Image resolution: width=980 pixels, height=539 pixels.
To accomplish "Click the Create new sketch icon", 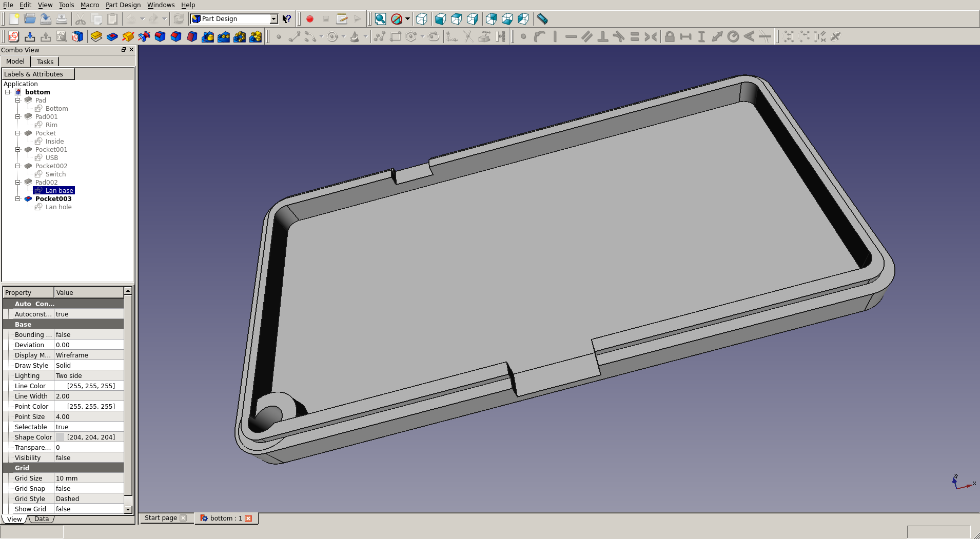I will pyautogui.click(x=14, y=36).
